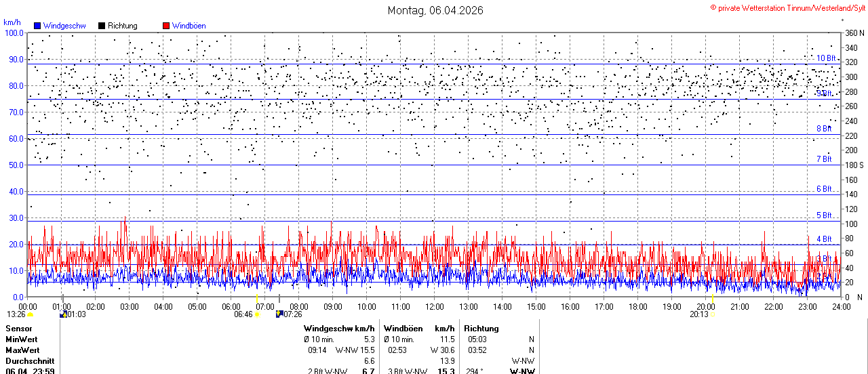Click the Windgeschw km/h column header
This screenshot has width=868, height=374.
tap(339, 329)
